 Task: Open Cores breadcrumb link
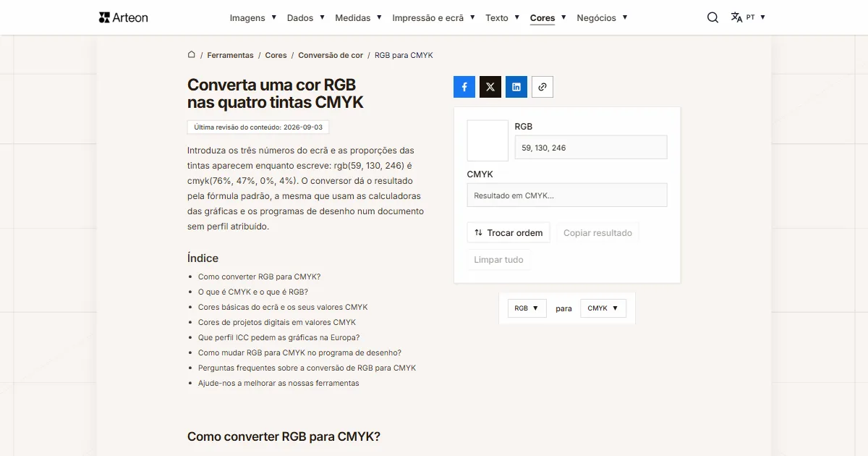(276, 55)
